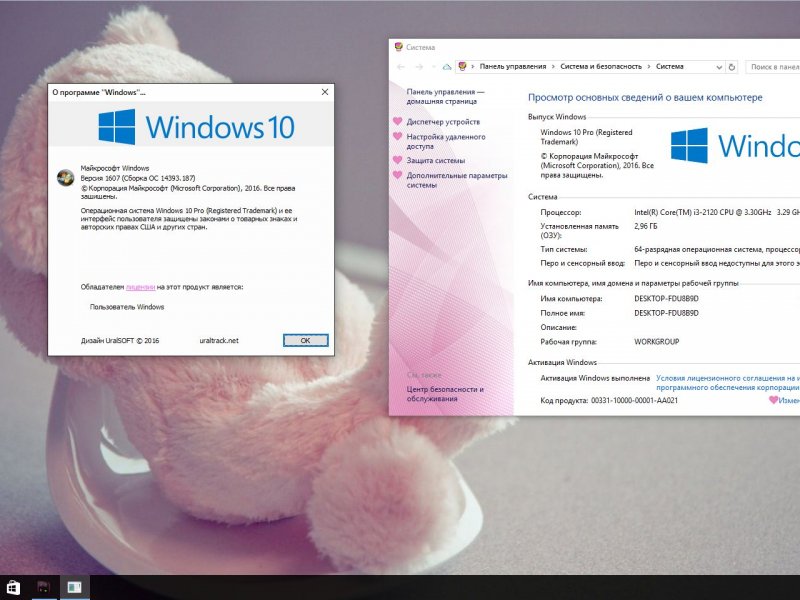The width and height of the screenshot is (800, 600).
Task: Refresh the Система window address bar
Action: [x=732, y=67]
